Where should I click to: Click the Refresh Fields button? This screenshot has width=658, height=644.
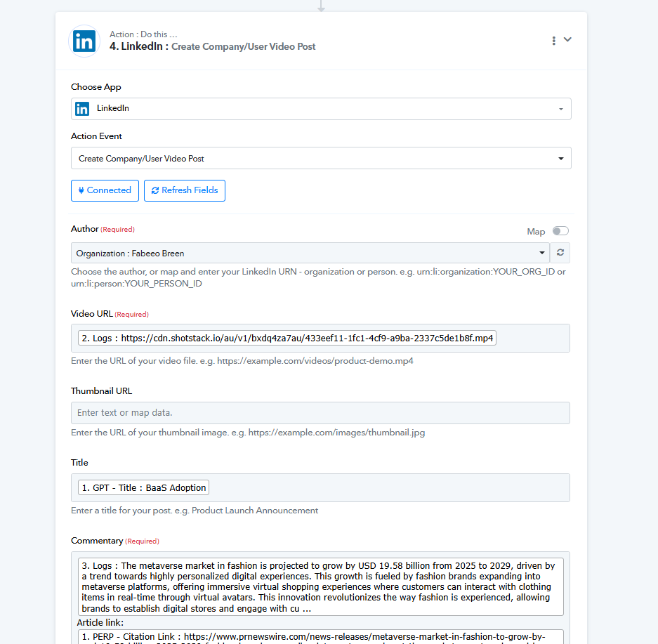(185, 190)
